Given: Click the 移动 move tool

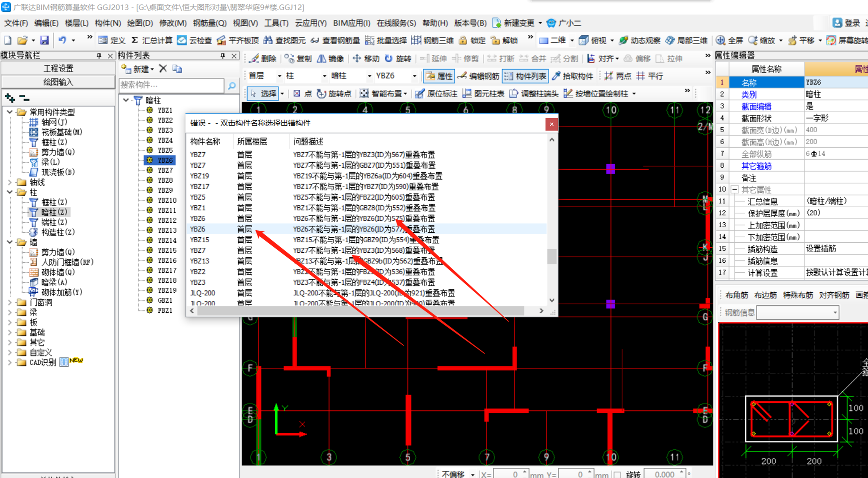Looking at the screenshot, I should click(365, 59).
